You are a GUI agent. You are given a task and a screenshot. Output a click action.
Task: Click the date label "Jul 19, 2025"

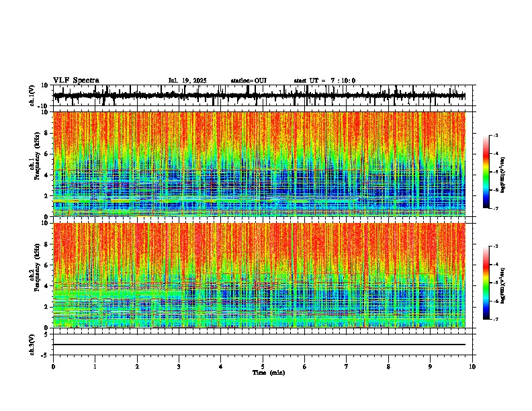pos(187,81)
